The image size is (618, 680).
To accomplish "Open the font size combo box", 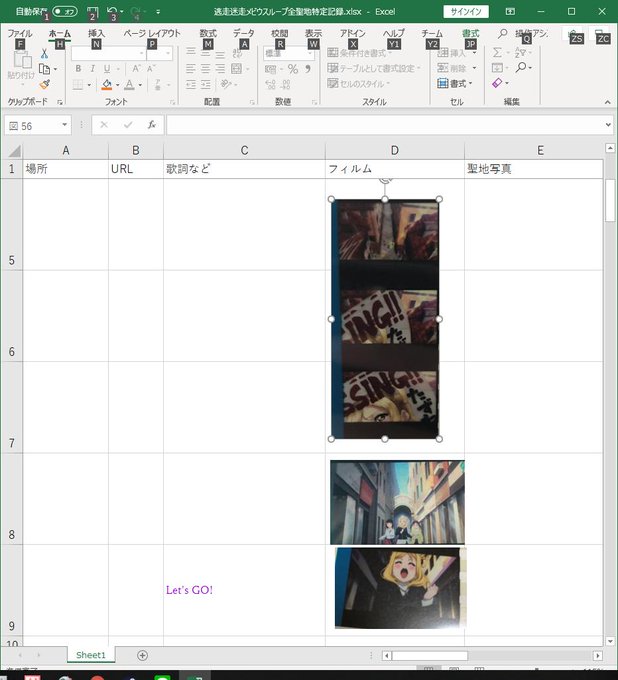I will click(160, 53).
